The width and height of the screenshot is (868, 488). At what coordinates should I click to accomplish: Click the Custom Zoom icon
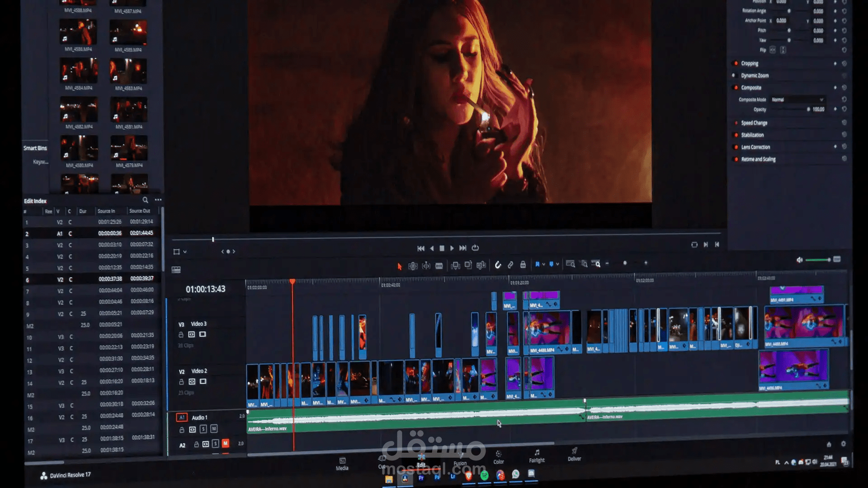597,264
